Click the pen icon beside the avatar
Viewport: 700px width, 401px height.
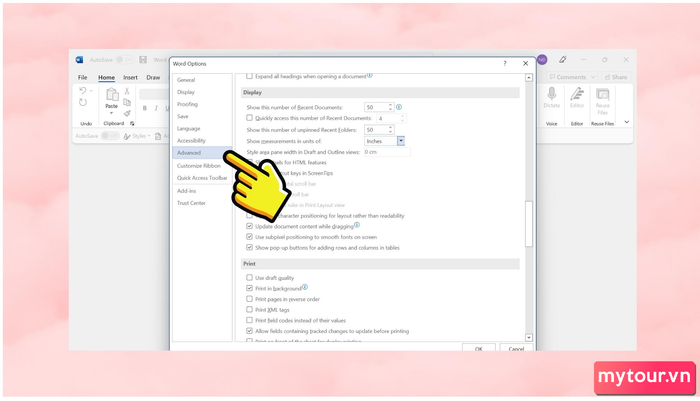click(x=563, y=59)
